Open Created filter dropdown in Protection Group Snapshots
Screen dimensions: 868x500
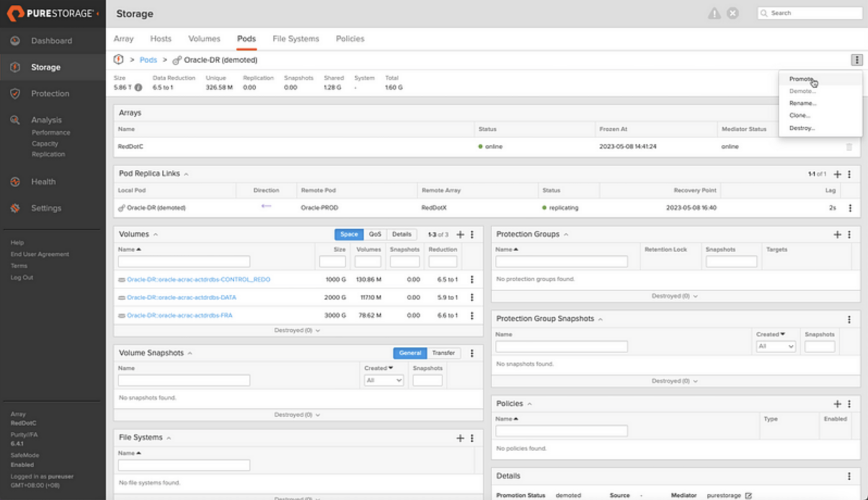(x=776, y=346)
